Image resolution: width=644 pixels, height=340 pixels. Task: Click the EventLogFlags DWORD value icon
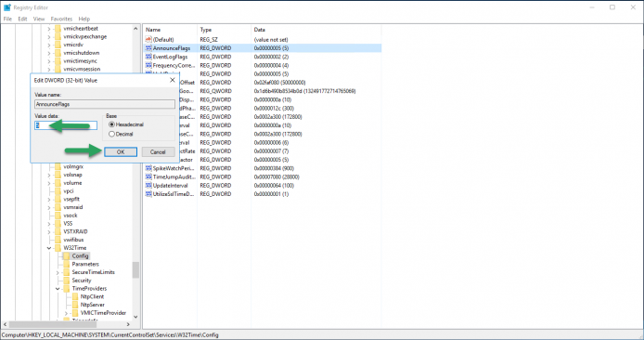tap(148, 57)
